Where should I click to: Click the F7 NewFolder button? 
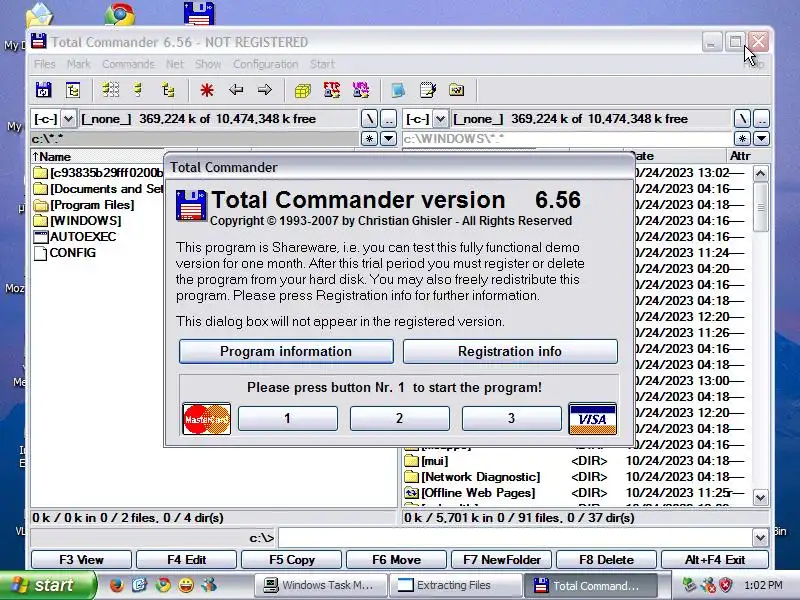click(502, 560)
